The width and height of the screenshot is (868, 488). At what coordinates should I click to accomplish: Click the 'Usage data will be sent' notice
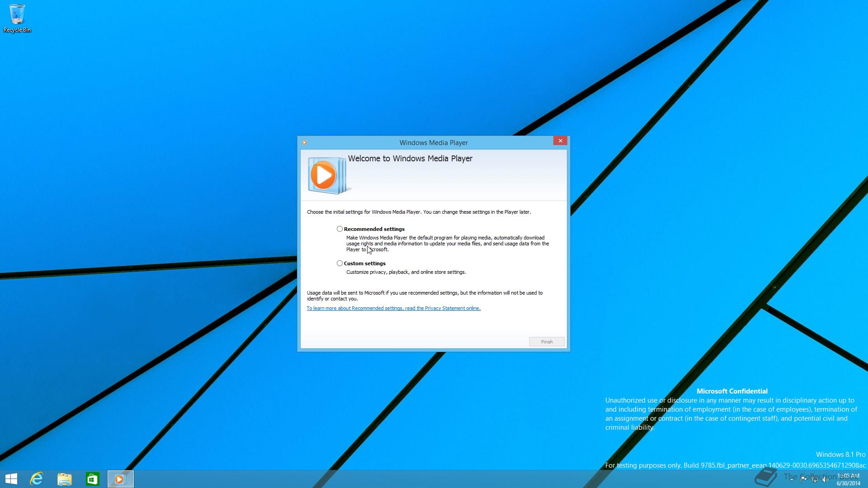[x=425, y=296]
